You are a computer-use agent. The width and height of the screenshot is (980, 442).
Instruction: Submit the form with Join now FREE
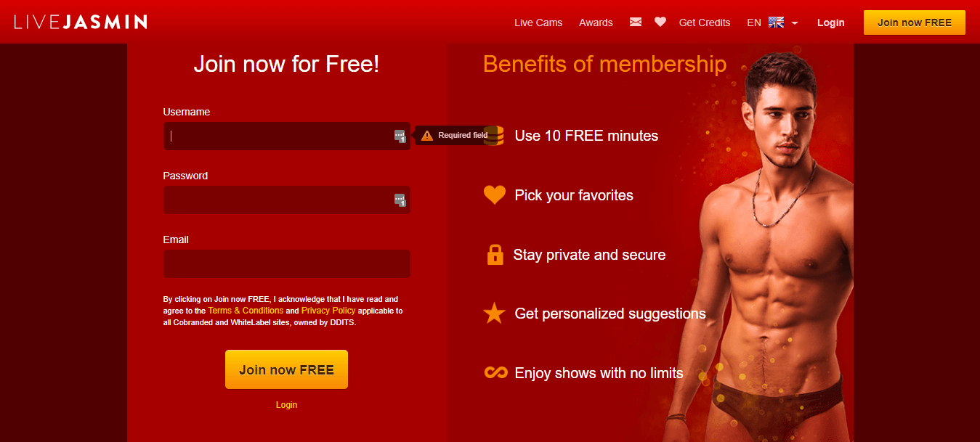pos(286,369)
